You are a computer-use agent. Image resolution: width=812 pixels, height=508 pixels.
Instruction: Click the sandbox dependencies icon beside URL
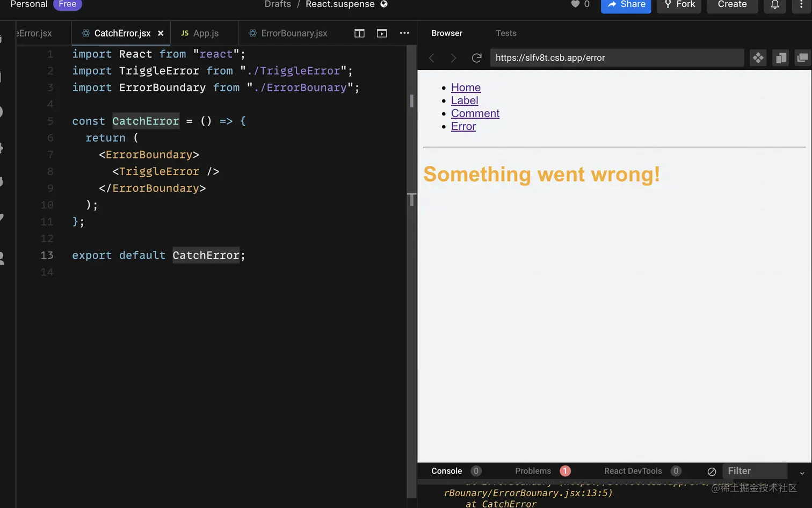pyautogui.click(x=758, y=58)
